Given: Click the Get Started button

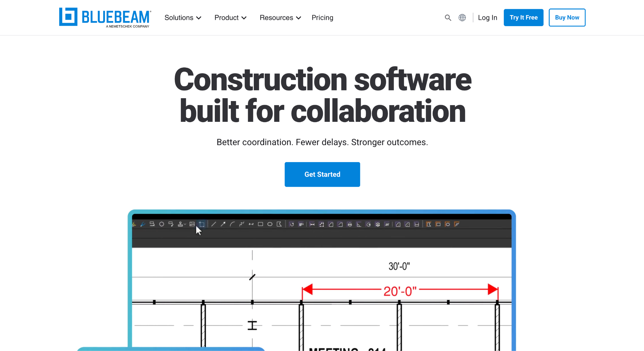Looking at the screenshot, I should click(322, 174).
